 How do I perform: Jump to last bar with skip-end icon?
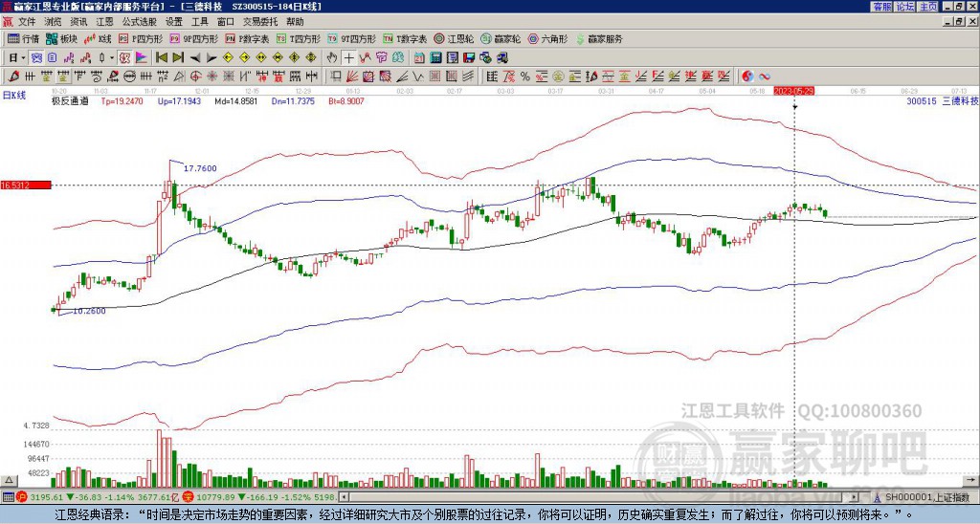point(178,58)
